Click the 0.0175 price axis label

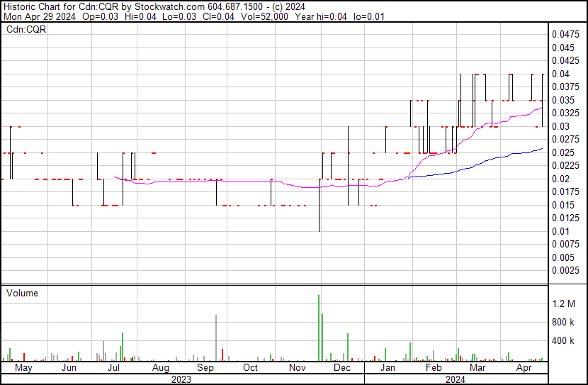pyautogui.click(x=565, y=192)
